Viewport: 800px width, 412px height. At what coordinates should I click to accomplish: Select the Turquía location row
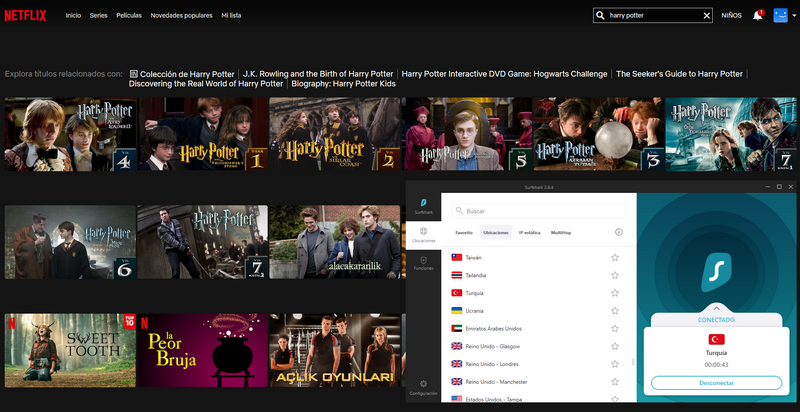click(x=538, y=293)
